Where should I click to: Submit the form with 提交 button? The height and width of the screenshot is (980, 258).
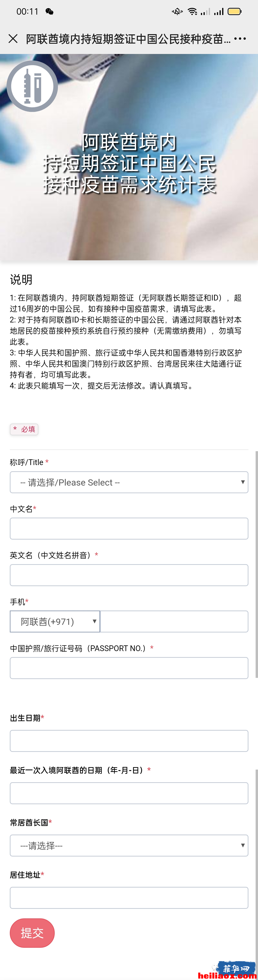coord(32,933)
